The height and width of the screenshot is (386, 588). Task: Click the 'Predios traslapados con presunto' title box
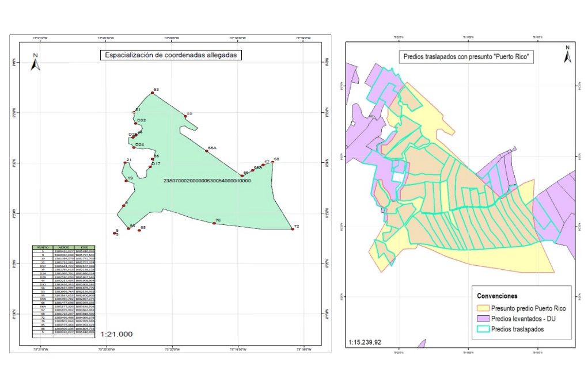(x=464, y=58)
